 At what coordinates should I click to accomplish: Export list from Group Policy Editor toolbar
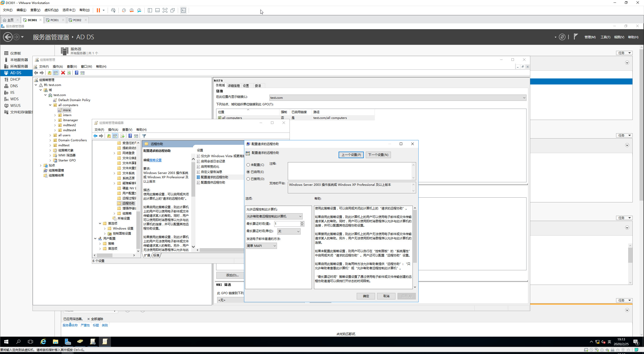123,136
